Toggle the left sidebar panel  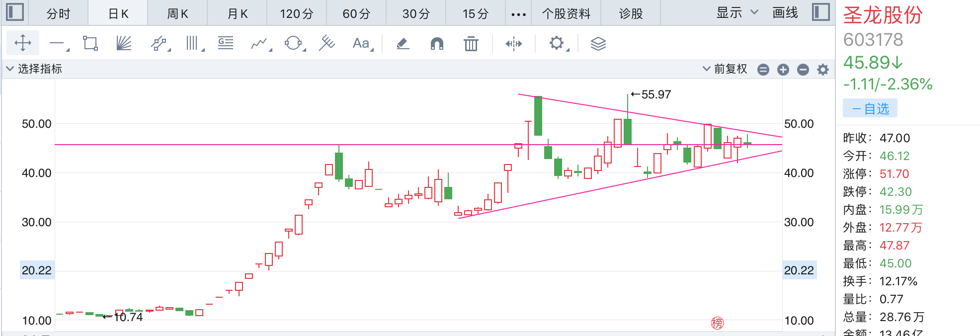(x=15, y=12)
